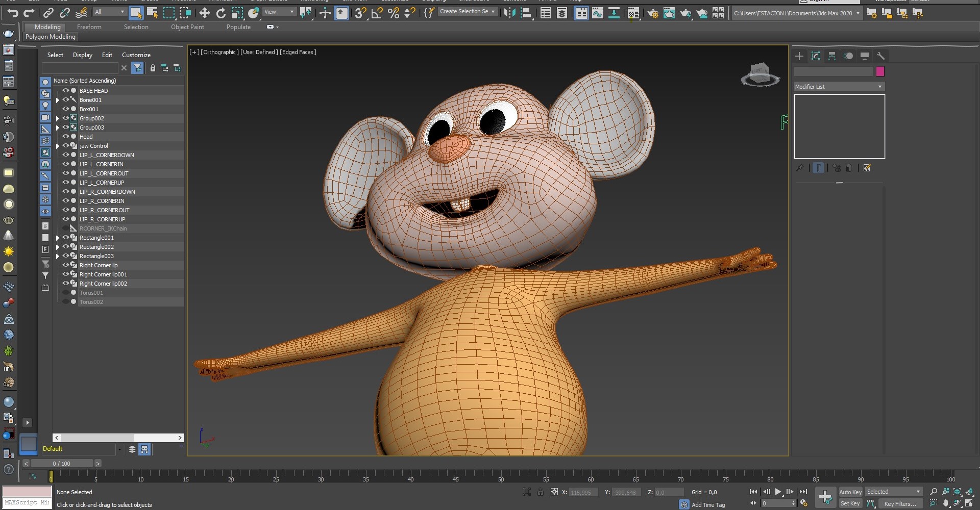The height and width of the screenshot is (510, 980).
Task: Open Render Setup teapot icon
Action: 652,13
